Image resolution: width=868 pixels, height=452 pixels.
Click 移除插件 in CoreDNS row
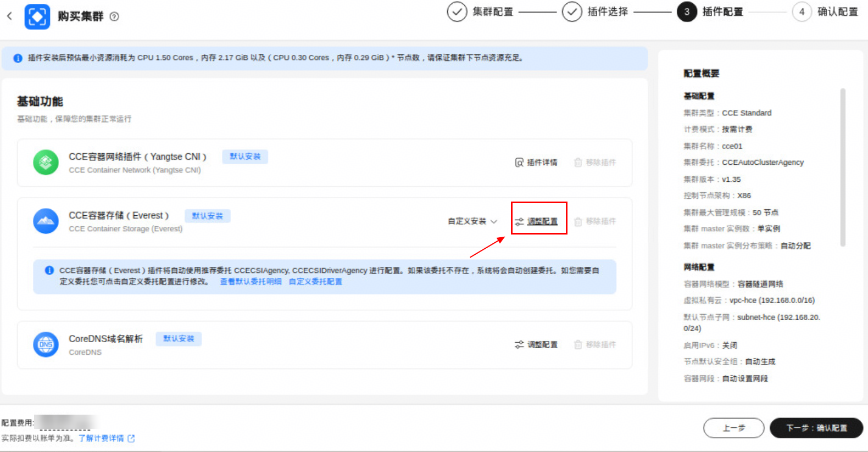point(595,345)
